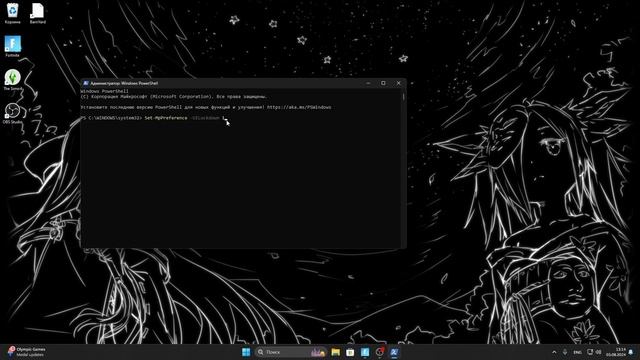
Task: Click the PowerShell window title text
Action: click(x=124, y=83)
